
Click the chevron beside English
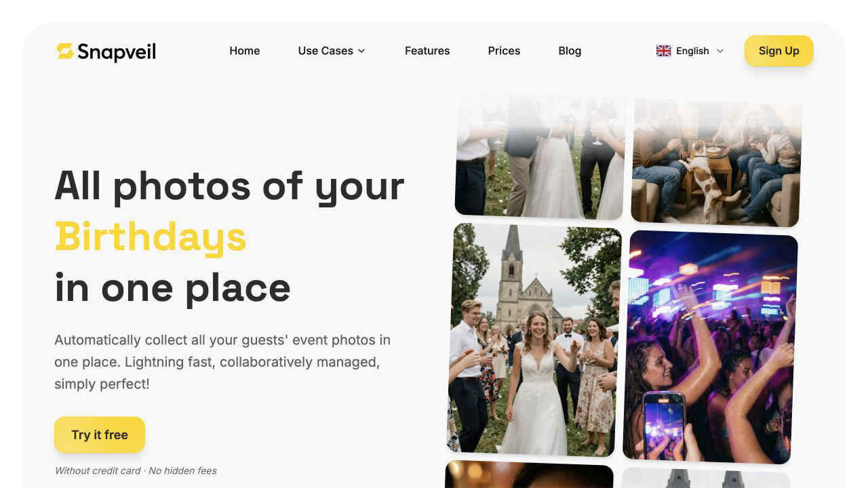(x=720, y=51)
